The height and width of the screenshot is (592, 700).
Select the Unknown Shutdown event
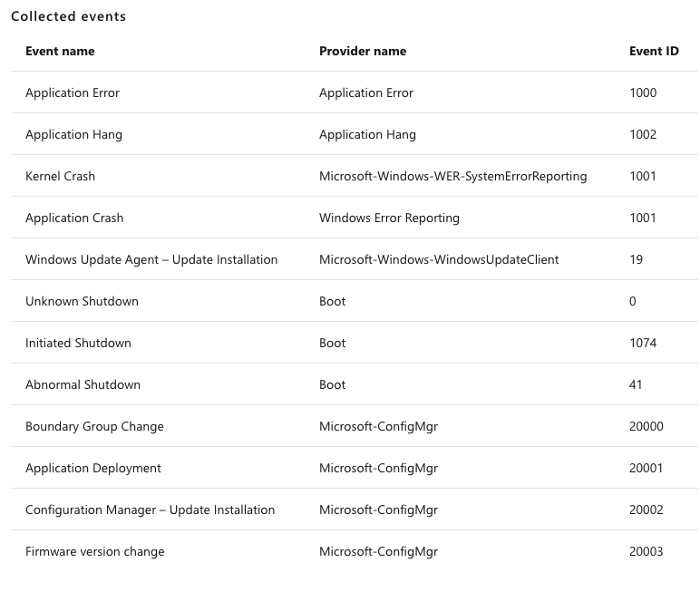coord(82,301)
